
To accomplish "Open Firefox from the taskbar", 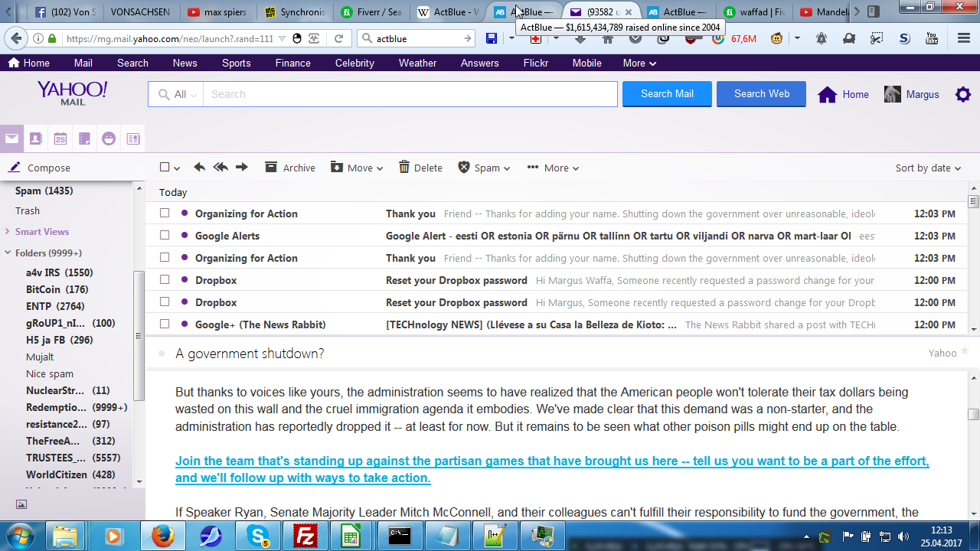I will pos(162,536).
